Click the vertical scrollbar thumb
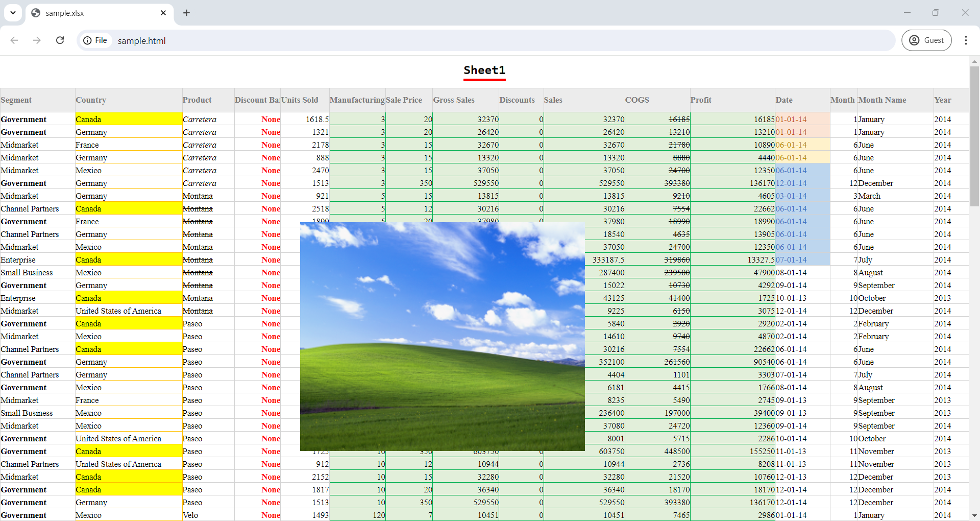The width and height of the screenshot is (980, 521). [x=974, y=136]
